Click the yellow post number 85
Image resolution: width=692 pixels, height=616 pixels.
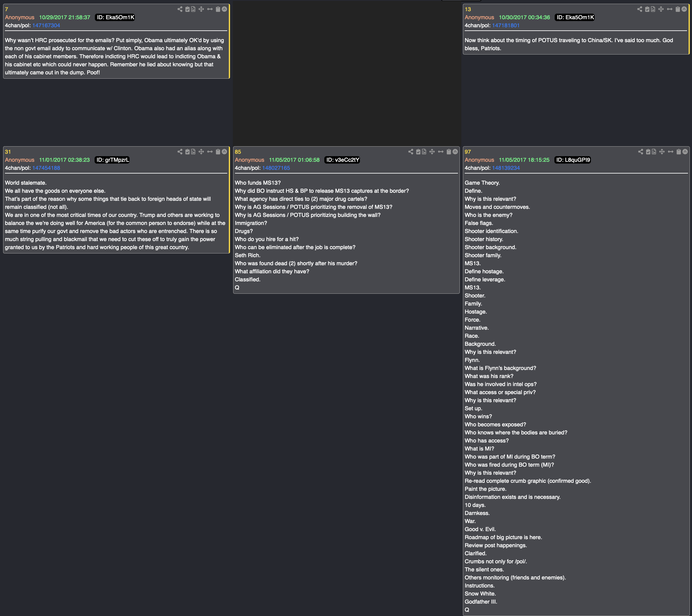point(238,152)
